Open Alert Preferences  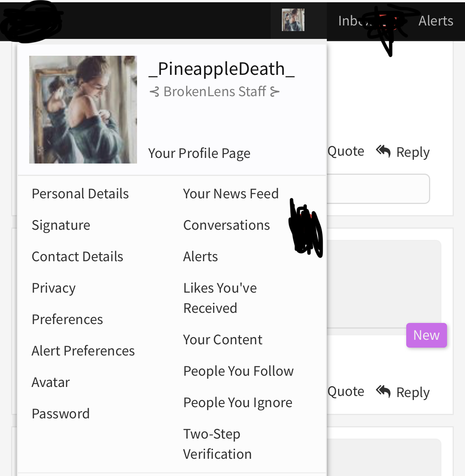(x=83, y=351)
